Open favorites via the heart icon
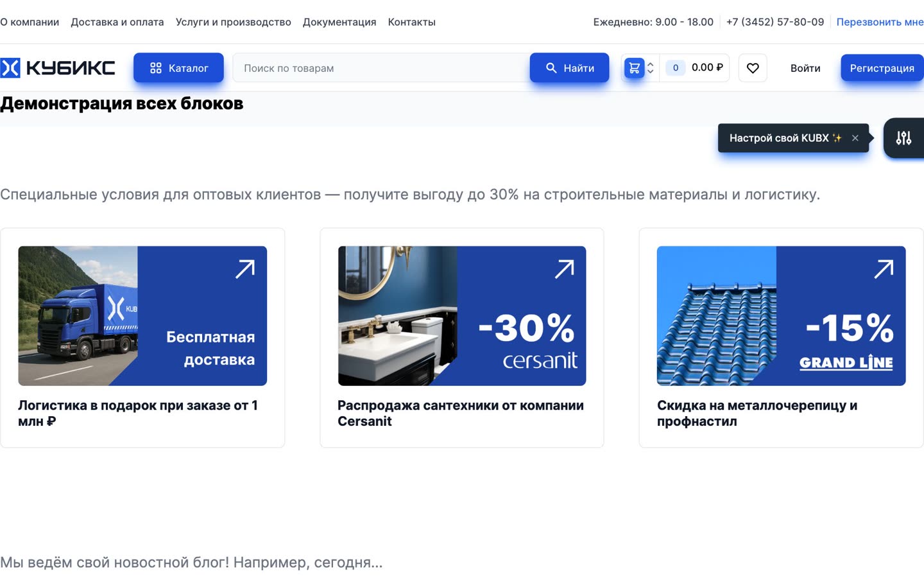924x578 pixels. (753, 67)
